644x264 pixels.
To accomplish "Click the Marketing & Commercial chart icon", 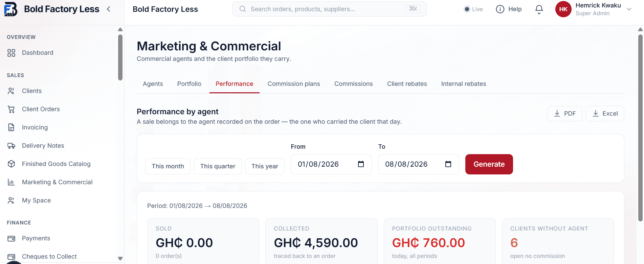I will [x=11, y=182].
